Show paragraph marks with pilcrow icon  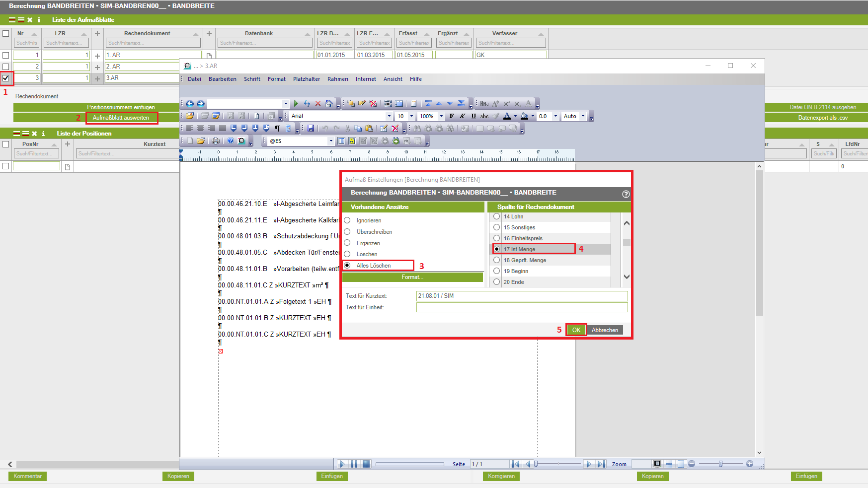tap(277, 129)
